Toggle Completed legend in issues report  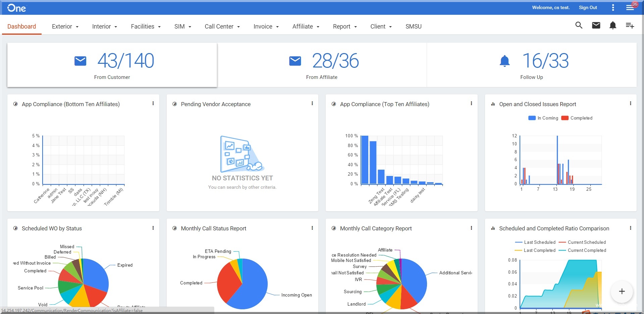coord(577,118)
